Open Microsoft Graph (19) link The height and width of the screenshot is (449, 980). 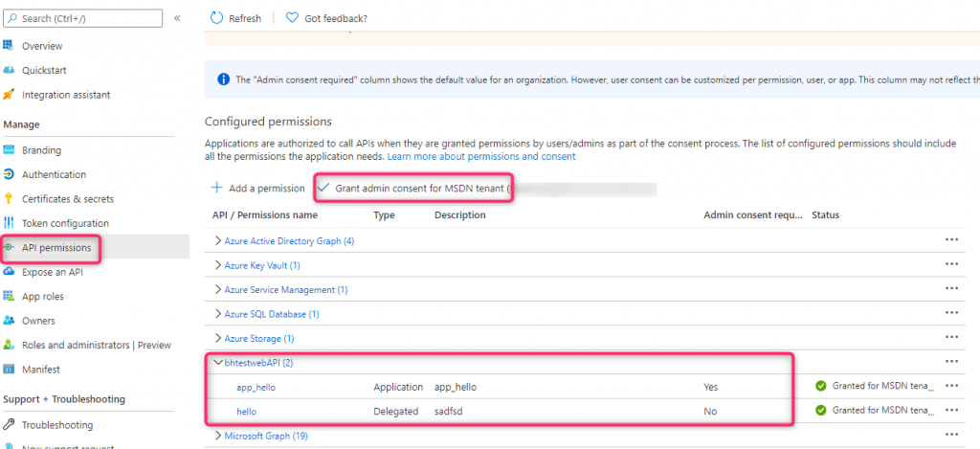pyautogui.click(x=266, y=436)
